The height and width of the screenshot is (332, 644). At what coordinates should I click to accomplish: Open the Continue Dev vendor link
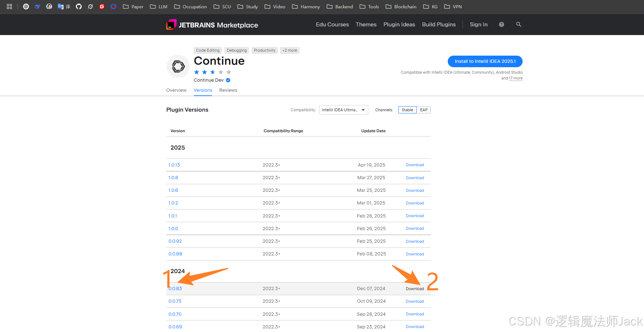click(x=209, y=80)
